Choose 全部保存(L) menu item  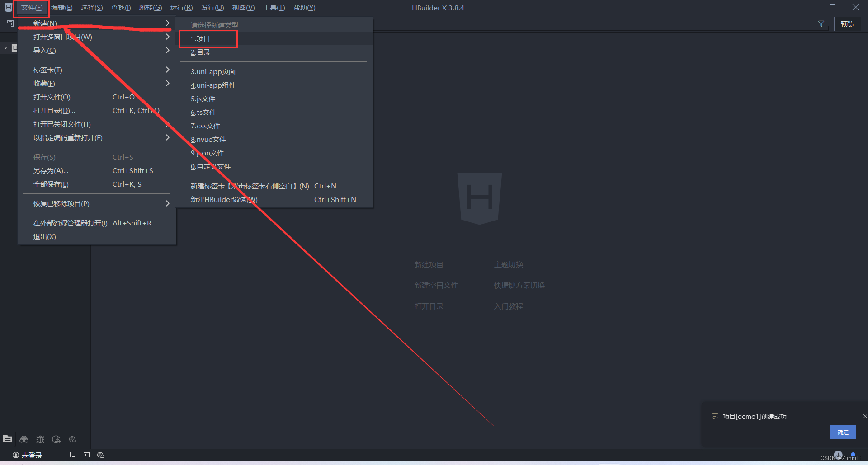point(97,184)
